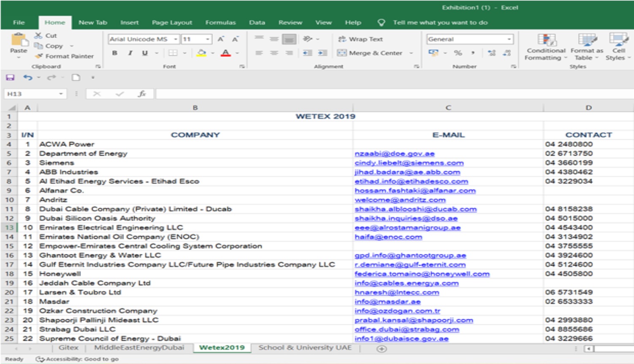Viewport: 634px width, 364px height.
Task: Toggle Bottom Align vertical alignment
Action: tap(289, 39)
